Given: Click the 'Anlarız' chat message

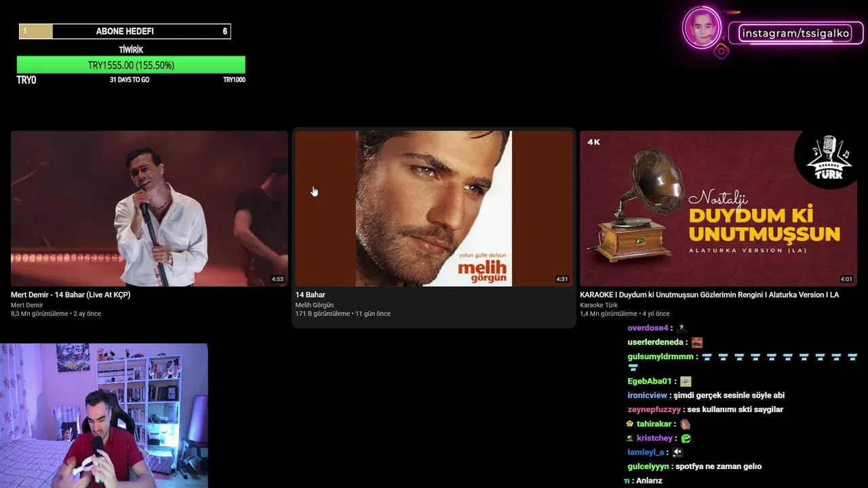Looking at the screenshot, I should [649, 481].
